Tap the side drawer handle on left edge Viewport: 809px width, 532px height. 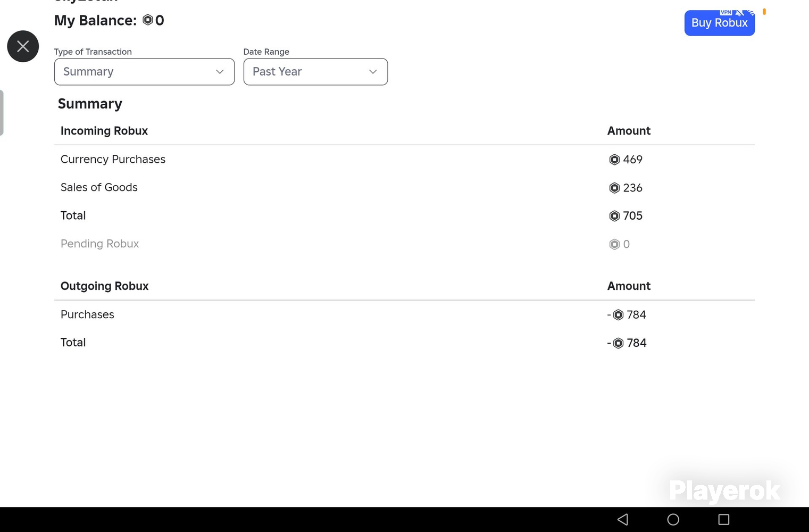coord(2,113)
